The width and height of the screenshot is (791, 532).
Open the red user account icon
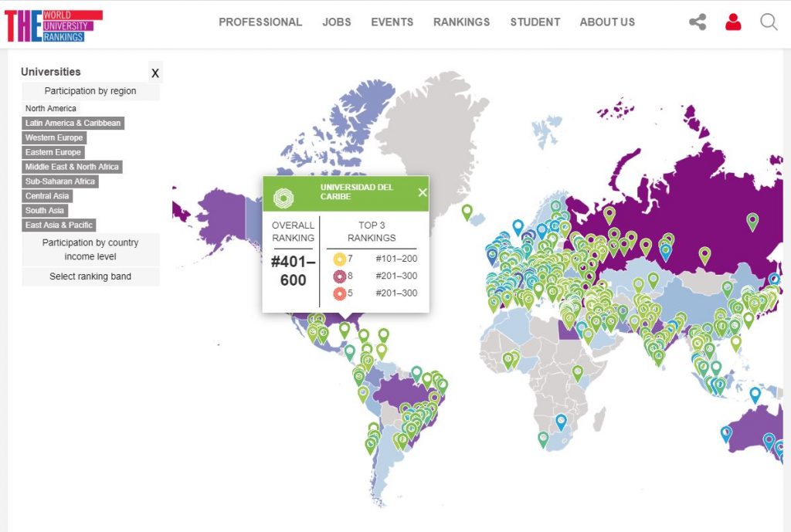[733, 22]
